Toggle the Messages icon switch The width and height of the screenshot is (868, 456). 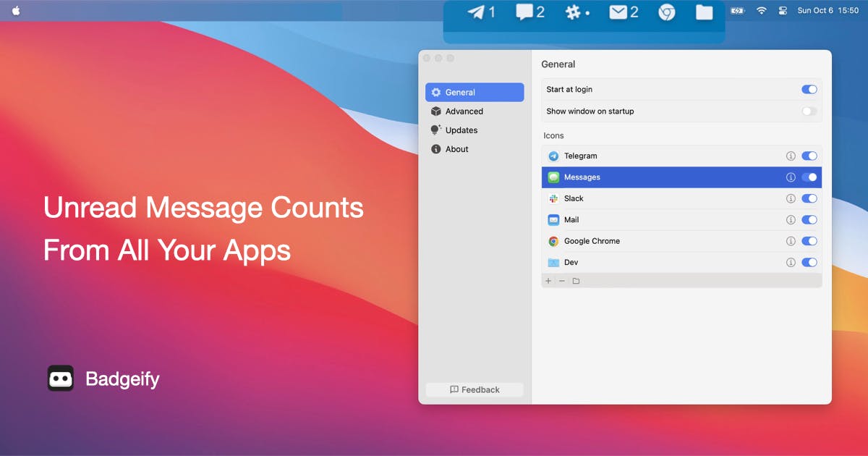809,177
